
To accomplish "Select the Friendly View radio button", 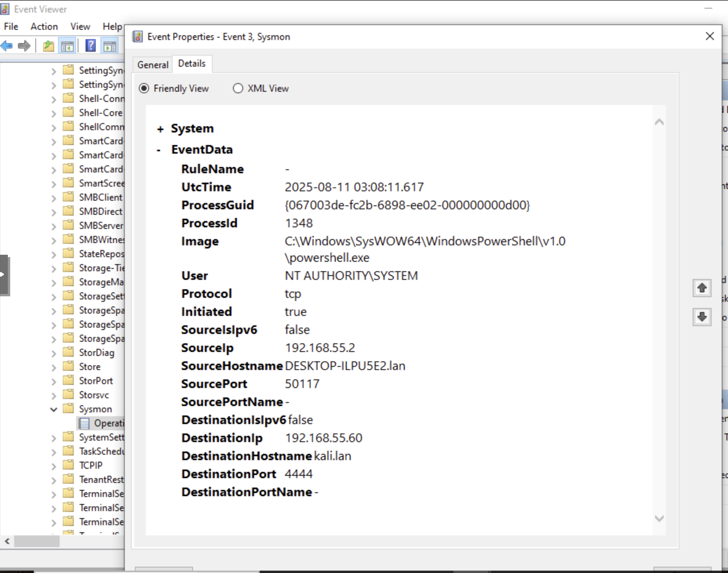I will point(144,89).
